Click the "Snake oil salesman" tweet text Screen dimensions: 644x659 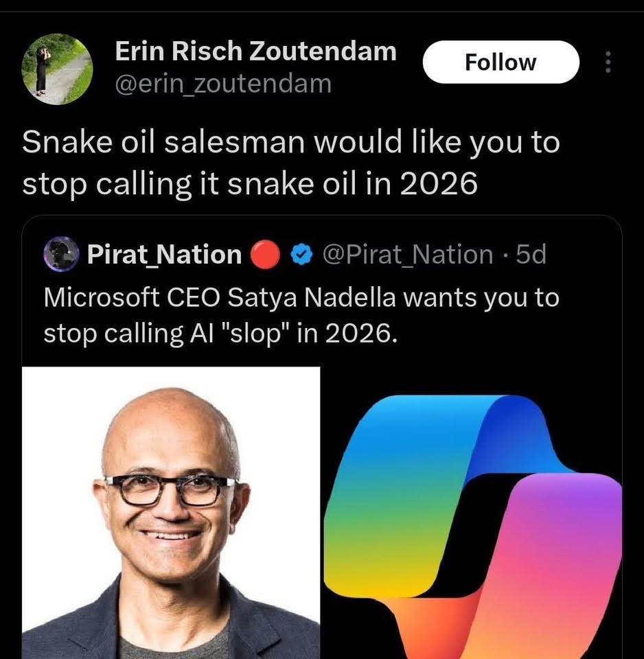click(x=290, y=163)
